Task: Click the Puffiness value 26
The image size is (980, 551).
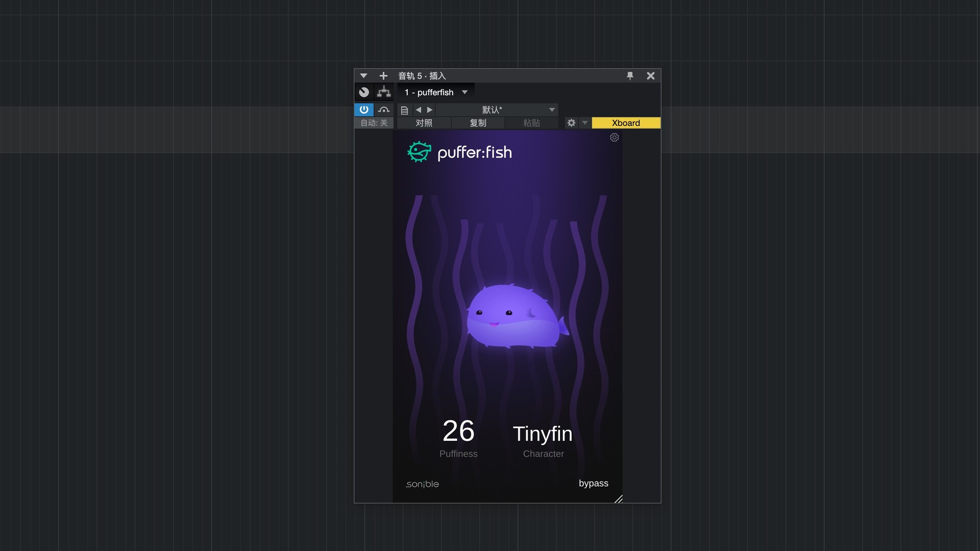Action: (458, 431)
